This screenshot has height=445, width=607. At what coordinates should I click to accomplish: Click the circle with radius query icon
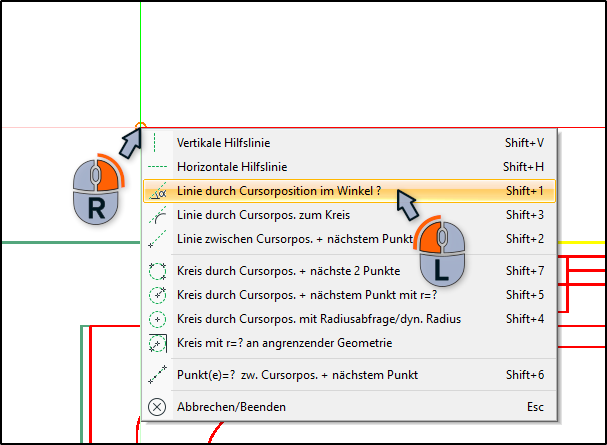coord(158,319)
